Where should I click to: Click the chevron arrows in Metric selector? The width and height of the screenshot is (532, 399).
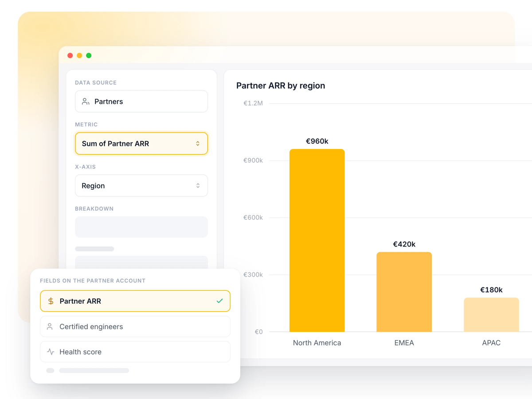(x=198, y=144)
